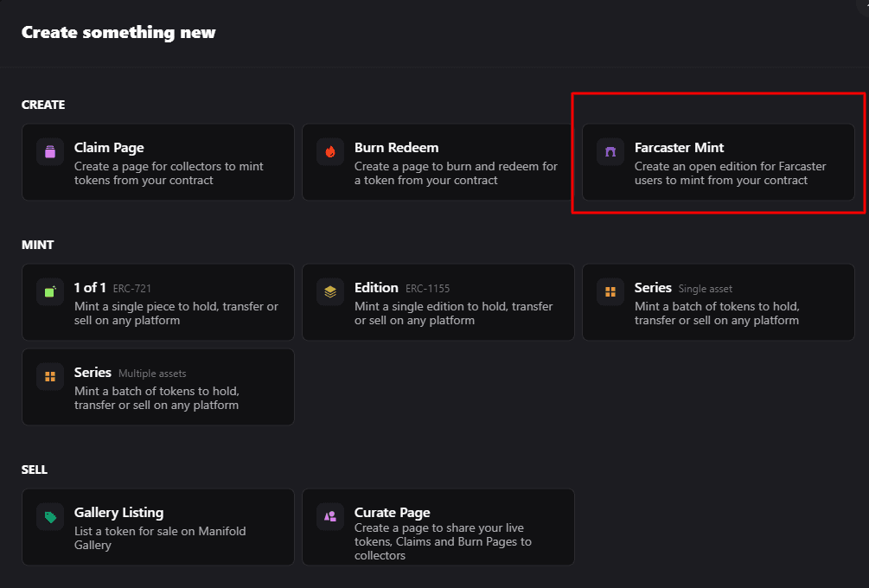The image size is (869, 588).
Task: Select the Edition title
Action: coord(376,288)
